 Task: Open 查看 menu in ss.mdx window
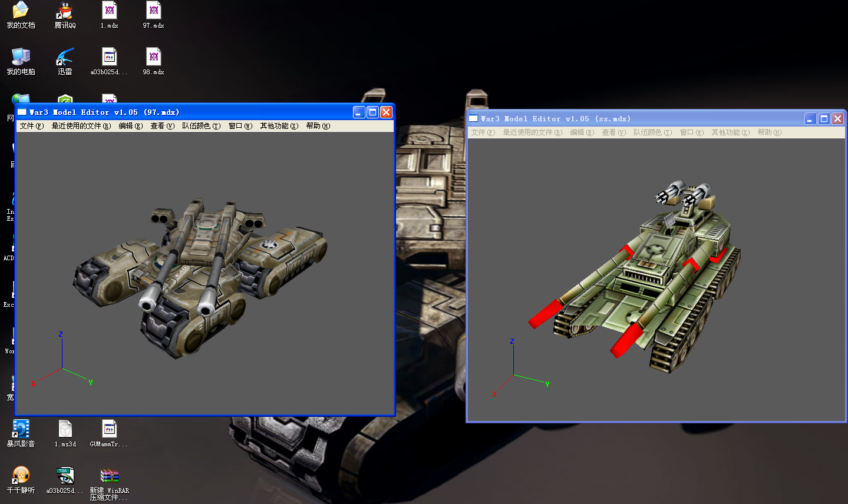coord(614,132)
